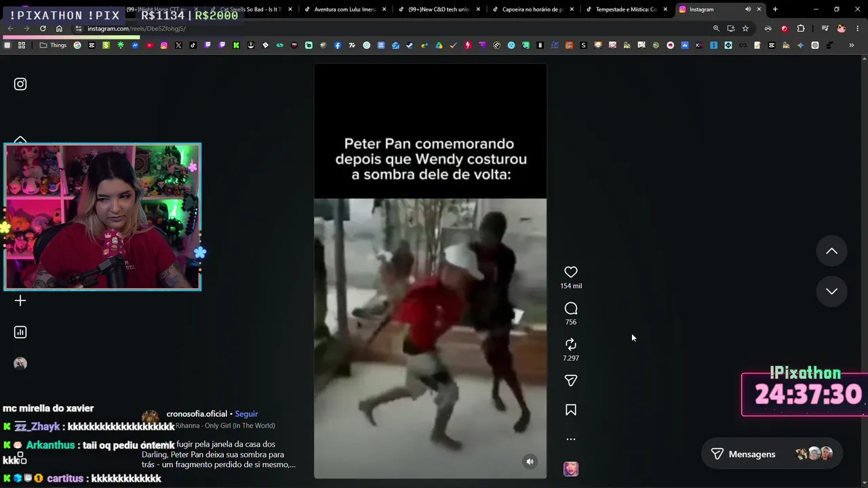Switch to the Aventura com Lulu tab

(x=344, y=9)
